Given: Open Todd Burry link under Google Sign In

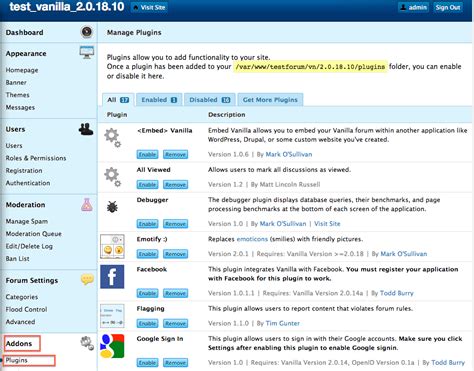Looking at the screenshot, I should (x=448, y=363).
